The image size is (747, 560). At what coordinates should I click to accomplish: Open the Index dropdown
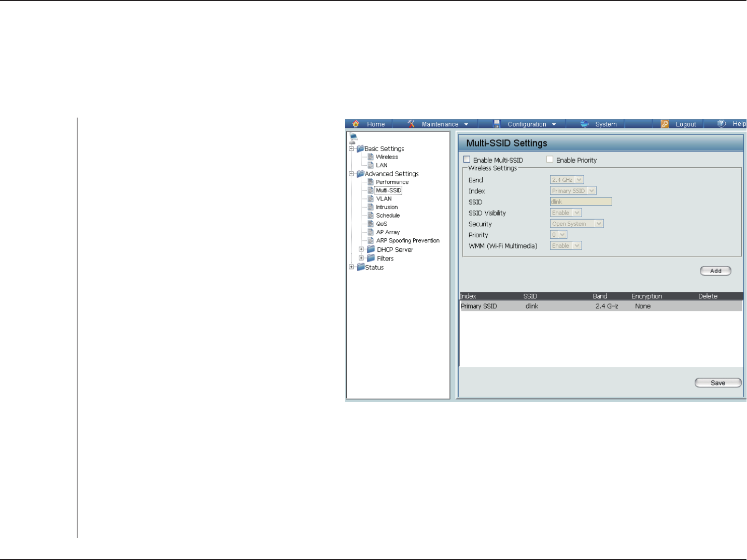click(573, 191)
